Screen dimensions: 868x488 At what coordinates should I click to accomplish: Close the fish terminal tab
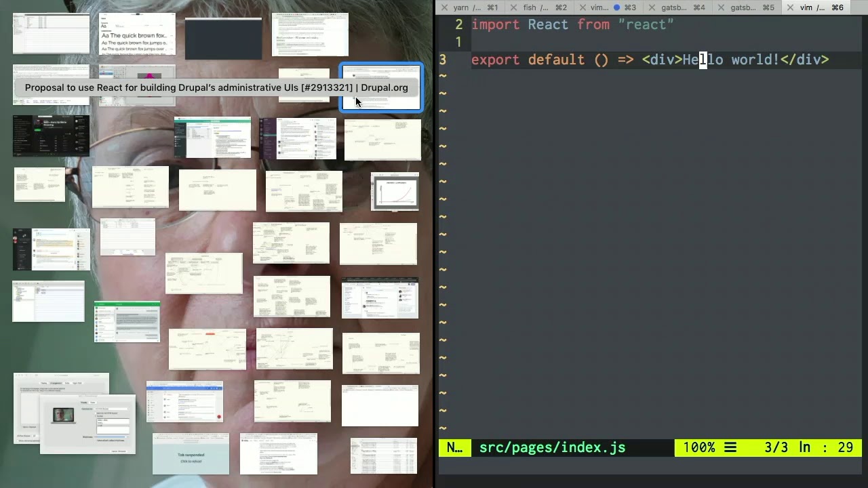513,7
